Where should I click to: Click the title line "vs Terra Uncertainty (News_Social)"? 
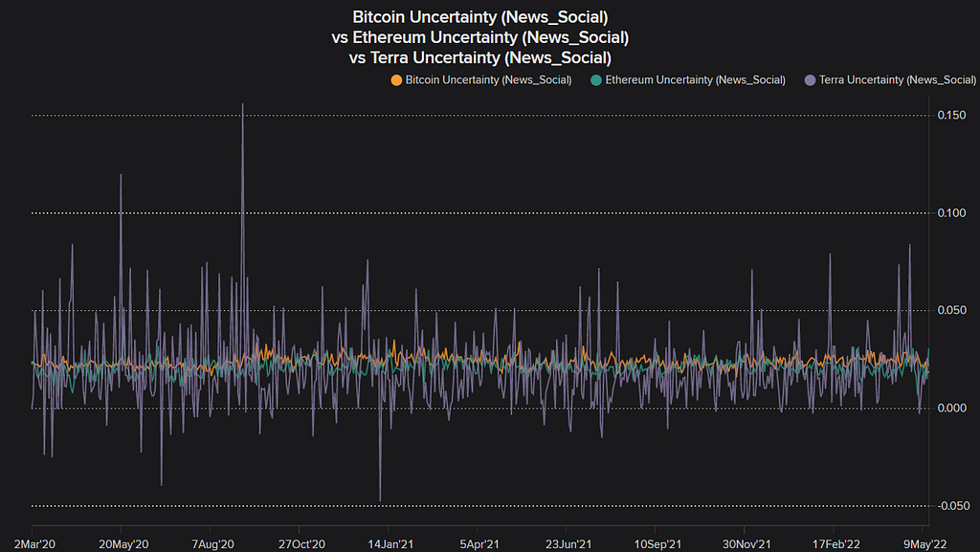coord(480,58)
